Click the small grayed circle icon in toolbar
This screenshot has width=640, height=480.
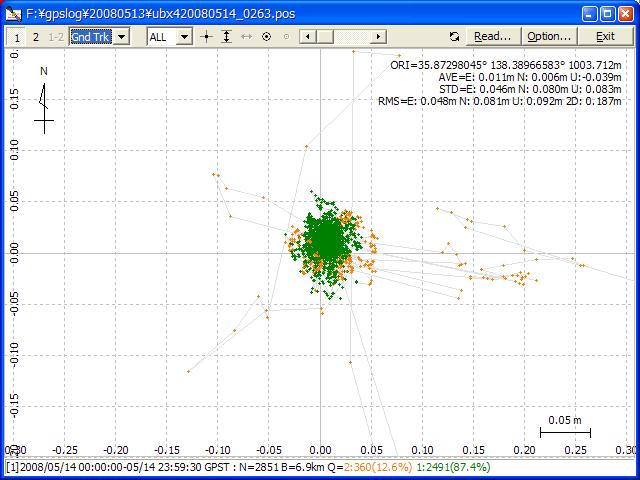287,36
